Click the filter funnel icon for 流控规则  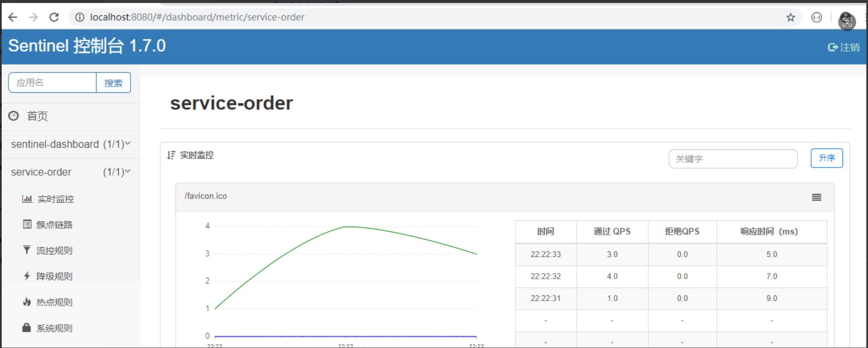click(27, 250)
